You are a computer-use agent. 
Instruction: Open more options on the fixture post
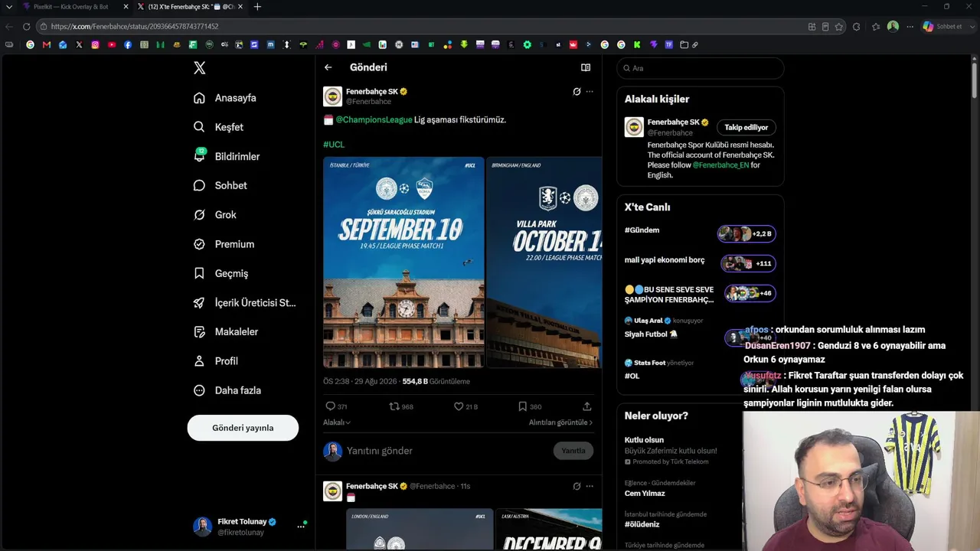tap(590, 91)
